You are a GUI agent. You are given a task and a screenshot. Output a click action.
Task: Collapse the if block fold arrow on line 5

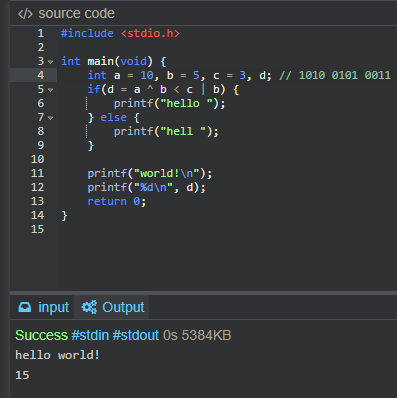(50, 90)
